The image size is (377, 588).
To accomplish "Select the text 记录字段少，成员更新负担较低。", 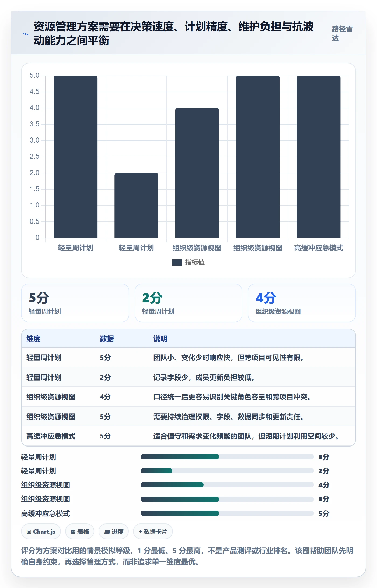I will pos(204,377).
